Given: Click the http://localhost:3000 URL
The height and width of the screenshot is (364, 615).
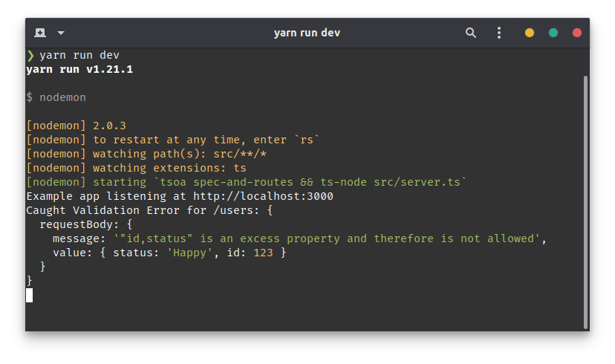Looking at the screenshot, I should (x=263, y=196).
